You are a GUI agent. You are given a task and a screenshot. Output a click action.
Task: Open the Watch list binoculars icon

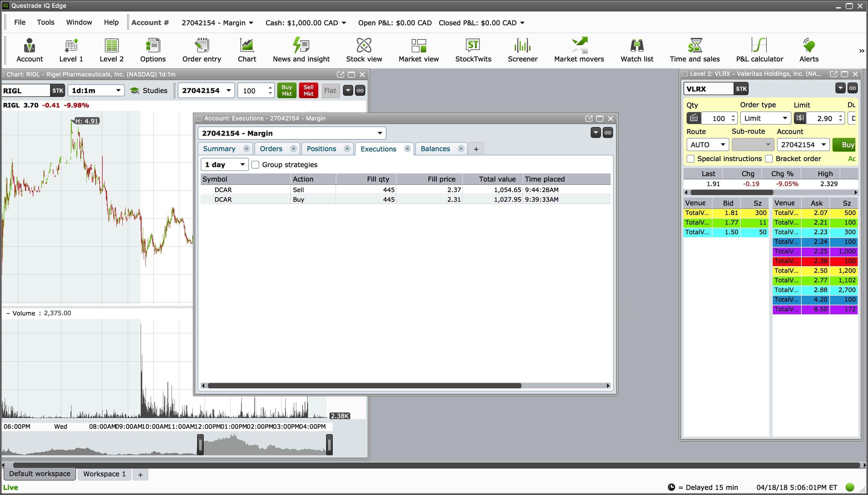[x=637, y=50]
